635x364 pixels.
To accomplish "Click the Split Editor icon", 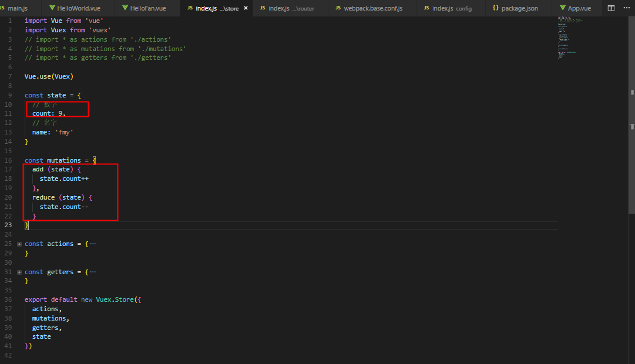I will tap(611, 8).
